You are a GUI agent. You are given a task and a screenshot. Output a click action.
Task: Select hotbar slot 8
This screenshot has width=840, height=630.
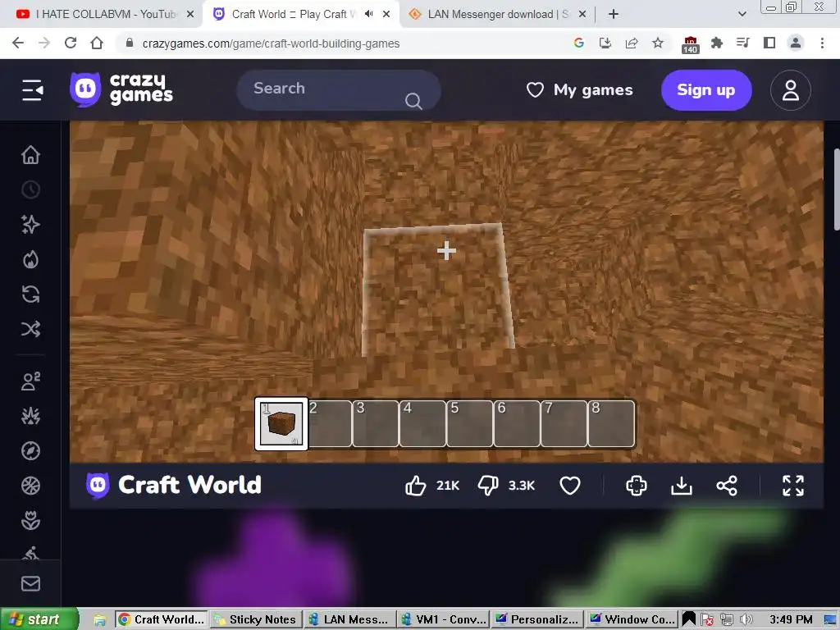(612, 424)
